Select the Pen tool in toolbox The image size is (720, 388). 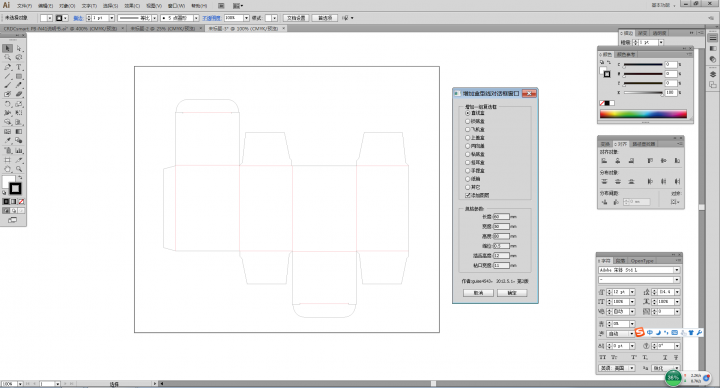tap(7, 67)
